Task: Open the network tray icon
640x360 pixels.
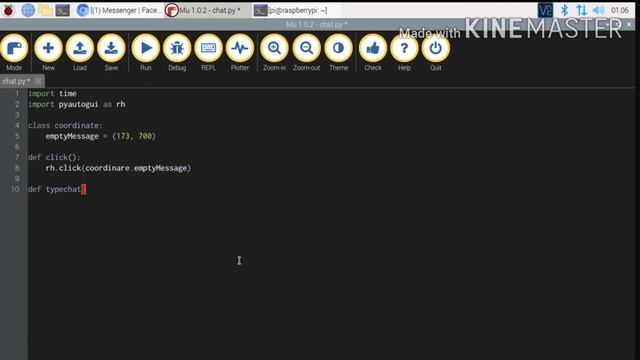Action: [582, 10]
